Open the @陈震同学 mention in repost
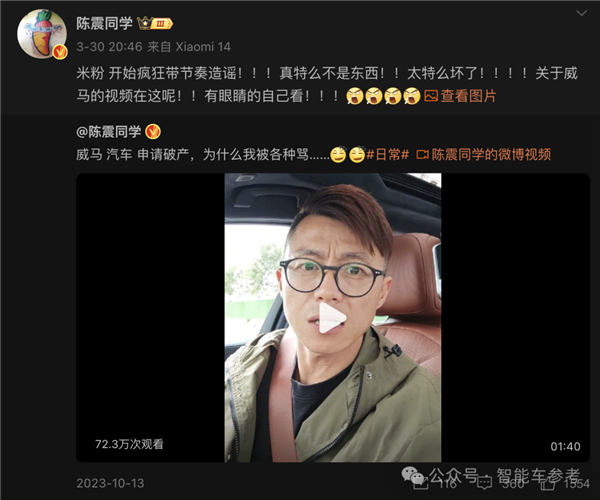This screenshot has width=600, height=500. click(109, 132)
